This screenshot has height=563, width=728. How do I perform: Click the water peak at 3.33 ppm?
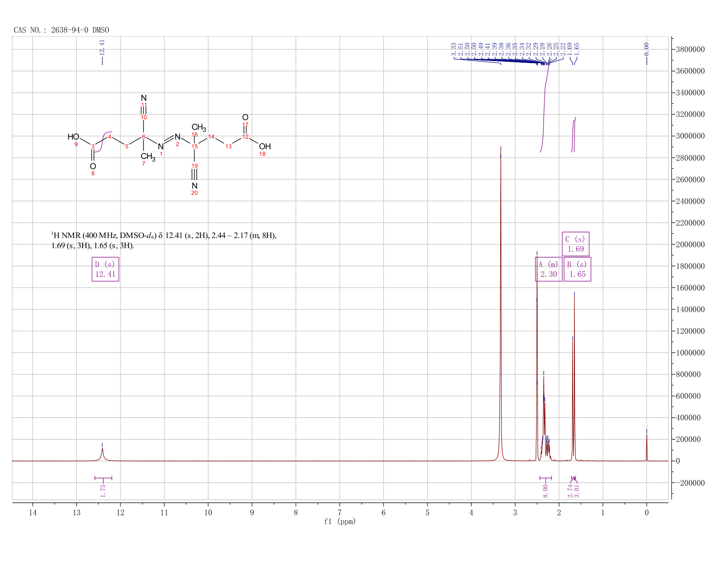point(501,305)
